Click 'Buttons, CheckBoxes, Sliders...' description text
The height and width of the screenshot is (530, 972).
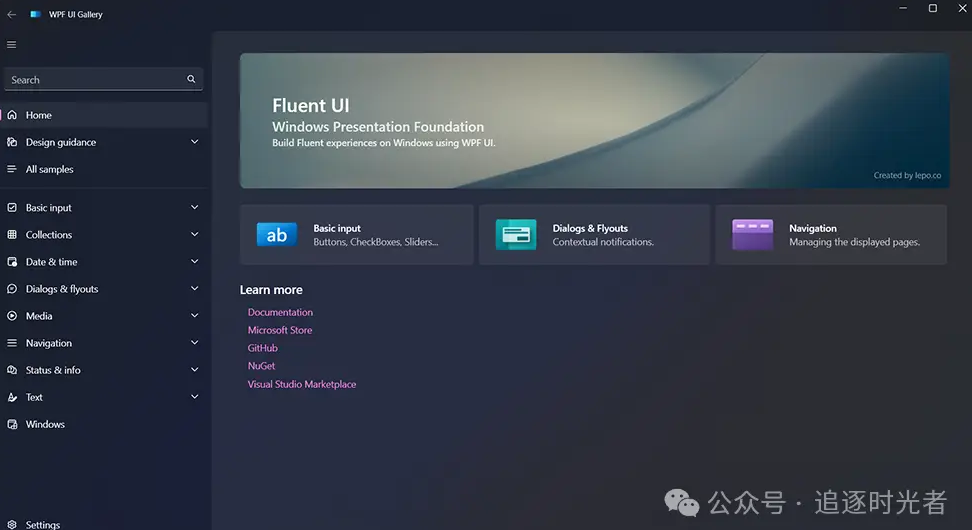click(x=376, y=242)
